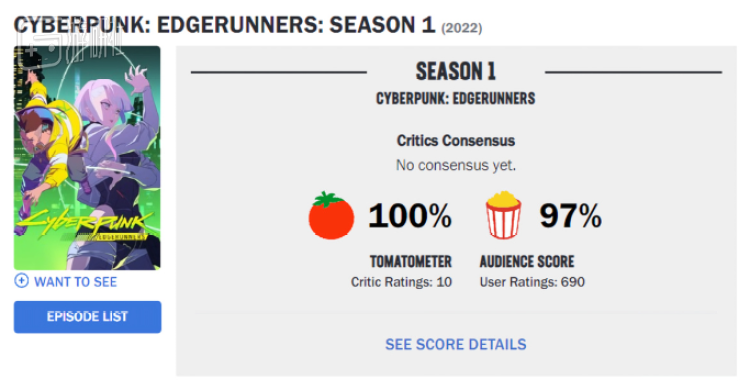
Task: Open the Episode List button
Action: (88, 317)
